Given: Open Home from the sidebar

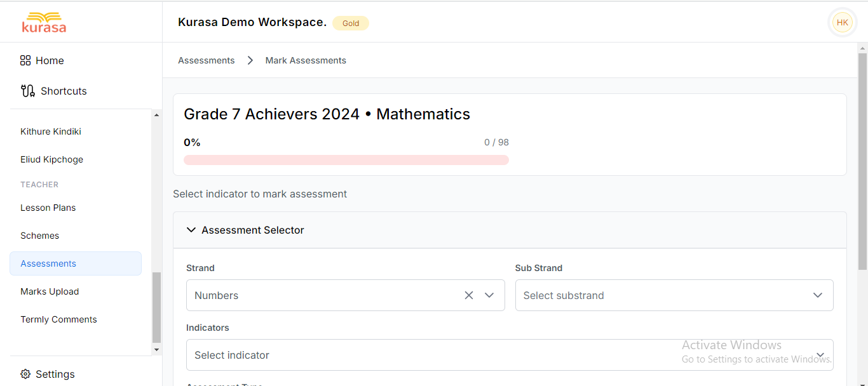Looking at the screenshot, I should point(42,60).
